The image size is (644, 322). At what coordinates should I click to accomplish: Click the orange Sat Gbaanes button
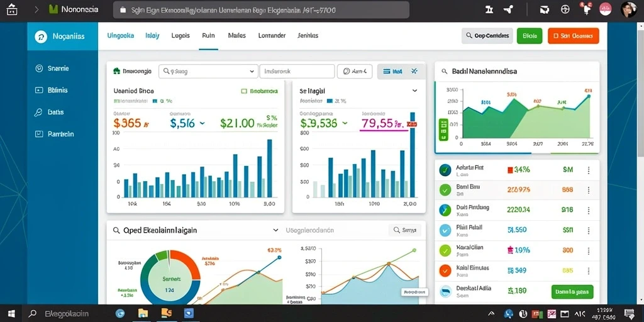pos(574,36)
